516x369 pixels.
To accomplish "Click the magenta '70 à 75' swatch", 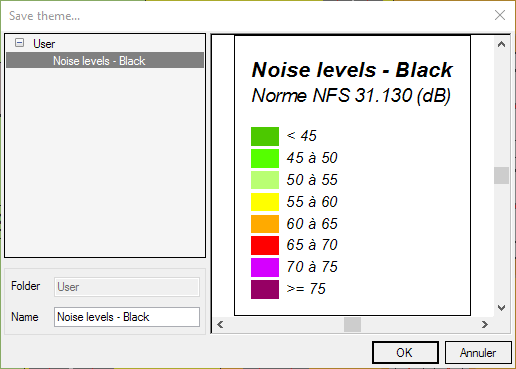I will pos(265,267).
